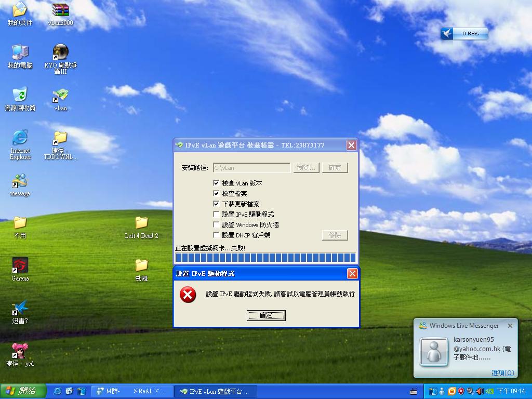Click the language bar keyboard icon
The width and height of the screenshot is (532, 399).
coord(414,392)
